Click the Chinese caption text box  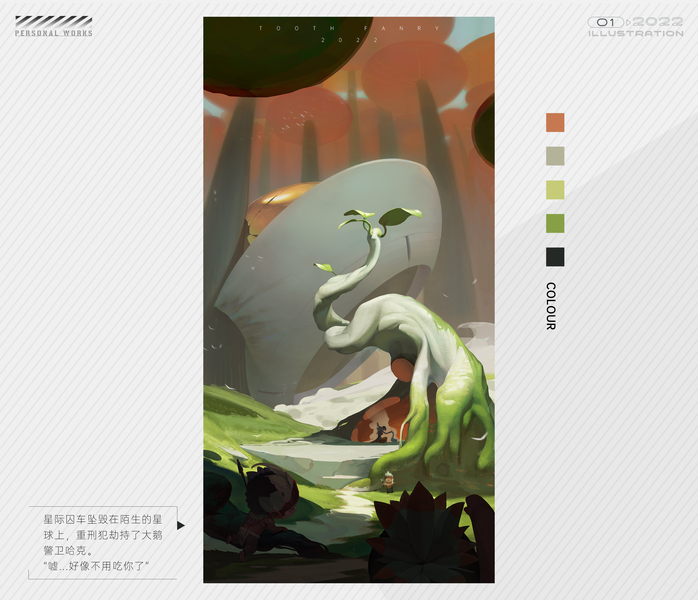click(103, 543)
